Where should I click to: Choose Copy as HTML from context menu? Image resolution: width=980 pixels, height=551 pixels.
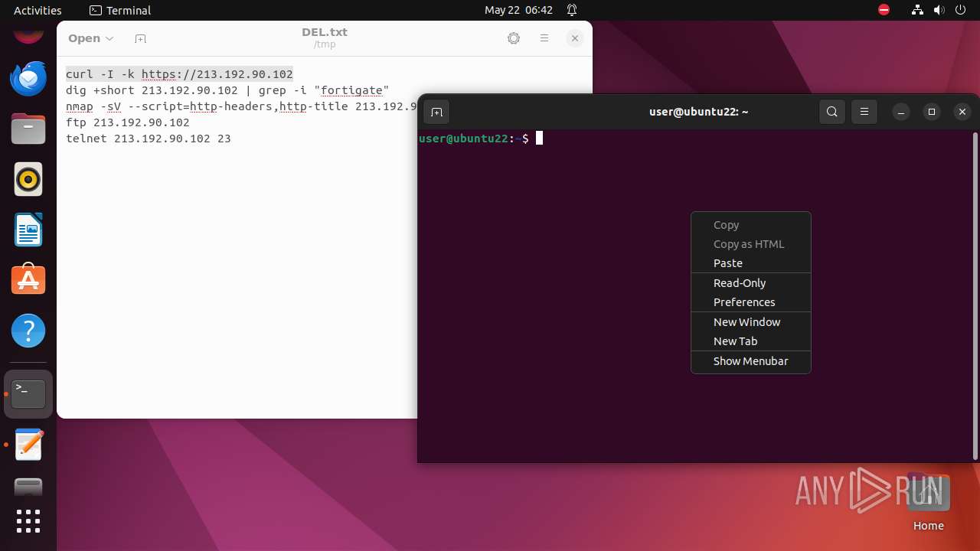[751, 243]
